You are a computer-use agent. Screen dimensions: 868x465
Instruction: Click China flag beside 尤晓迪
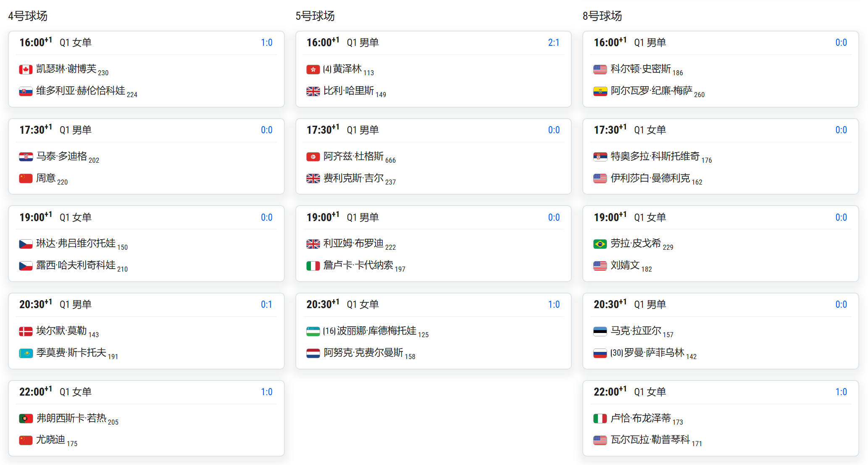click(x=26, y=440)
